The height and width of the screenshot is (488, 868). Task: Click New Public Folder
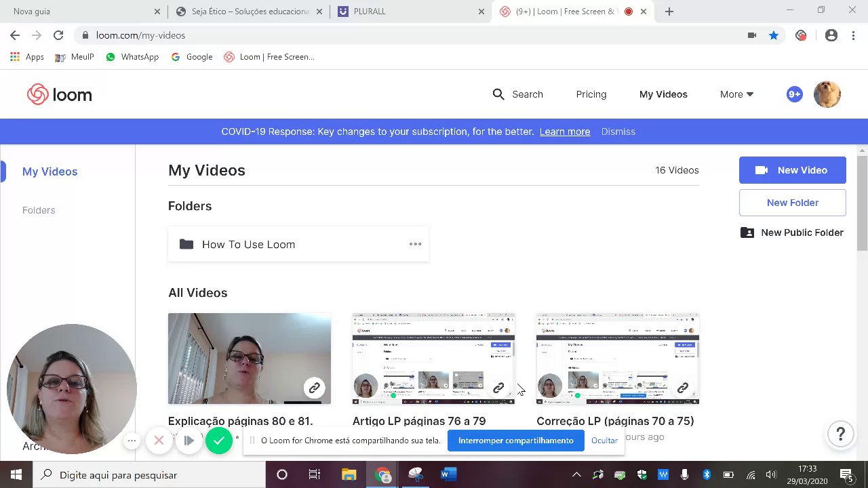tap(793, 232)
